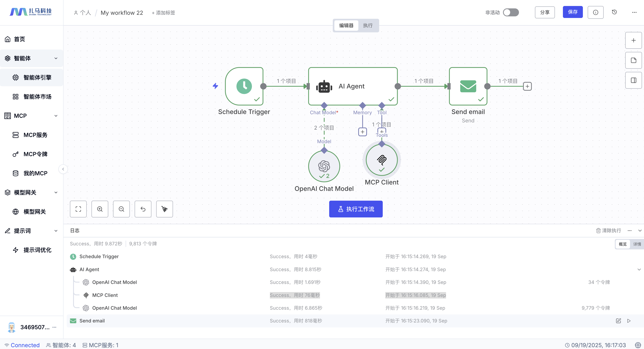Collapse the 模型网关 sidebar group

pos(56,192)
